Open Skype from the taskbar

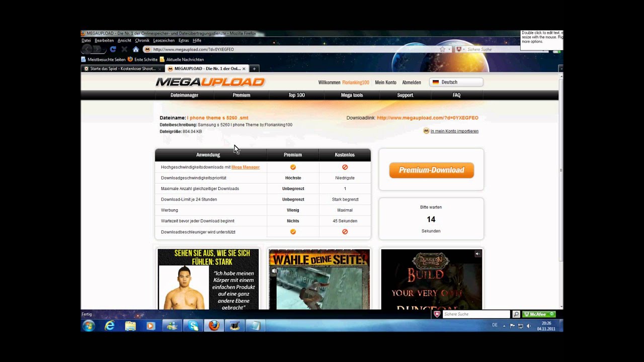click(x=193, y=326)
